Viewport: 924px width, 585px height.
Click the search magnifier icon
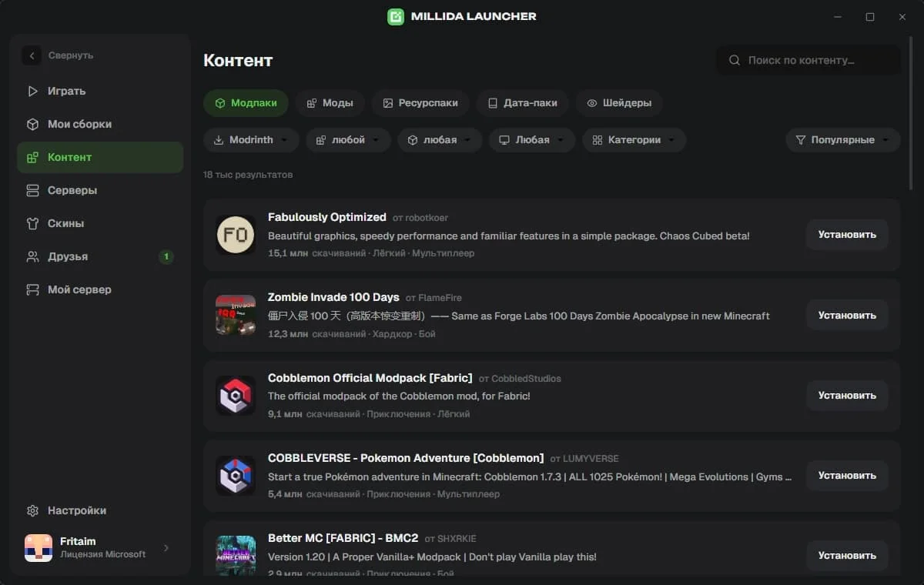tap(735, 60)
